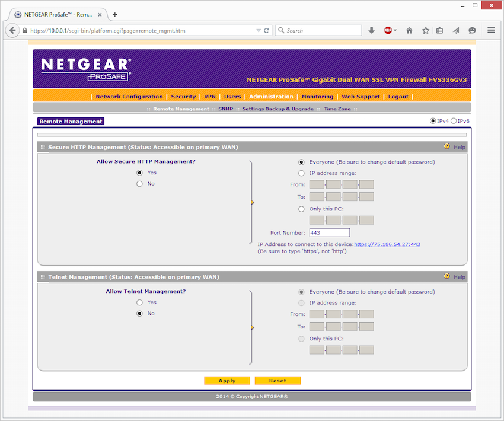Go back with the browser back arrow
This screenshot has width=504, height=421.
pyautogui.click(x=12, y=30)
